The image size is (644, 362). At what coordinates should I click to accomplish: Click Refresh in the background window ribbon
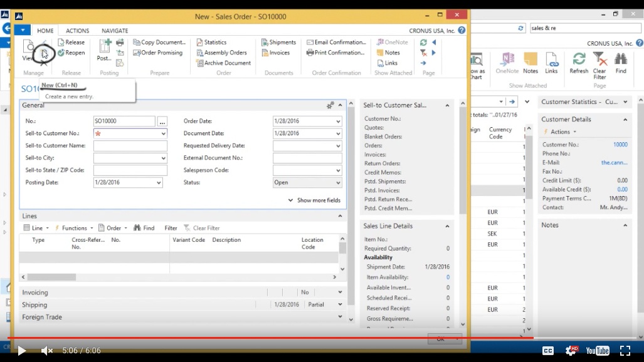(x=579, y=62)
